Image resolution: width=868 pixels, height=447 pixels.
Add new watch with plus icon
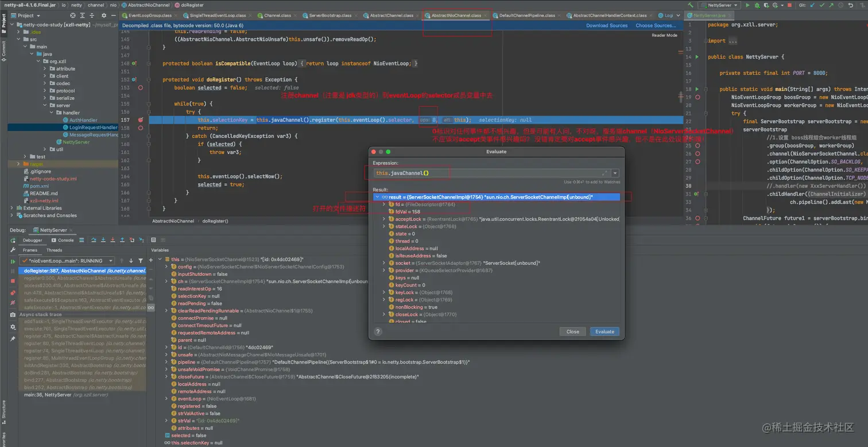coord(150,260)
